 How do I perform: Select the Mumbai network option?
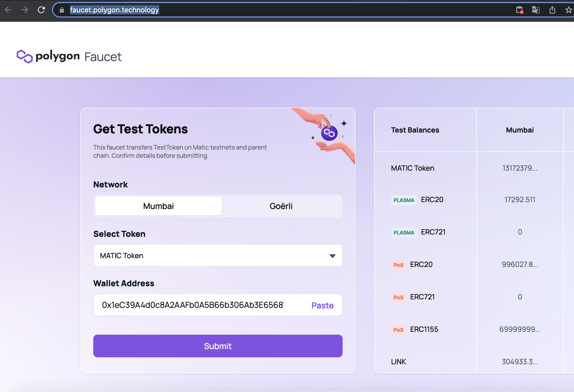coord(158,206)
